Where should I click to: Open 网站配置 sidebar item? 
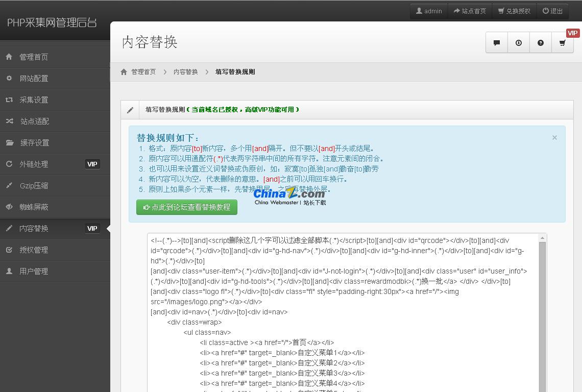coord(55,78)
